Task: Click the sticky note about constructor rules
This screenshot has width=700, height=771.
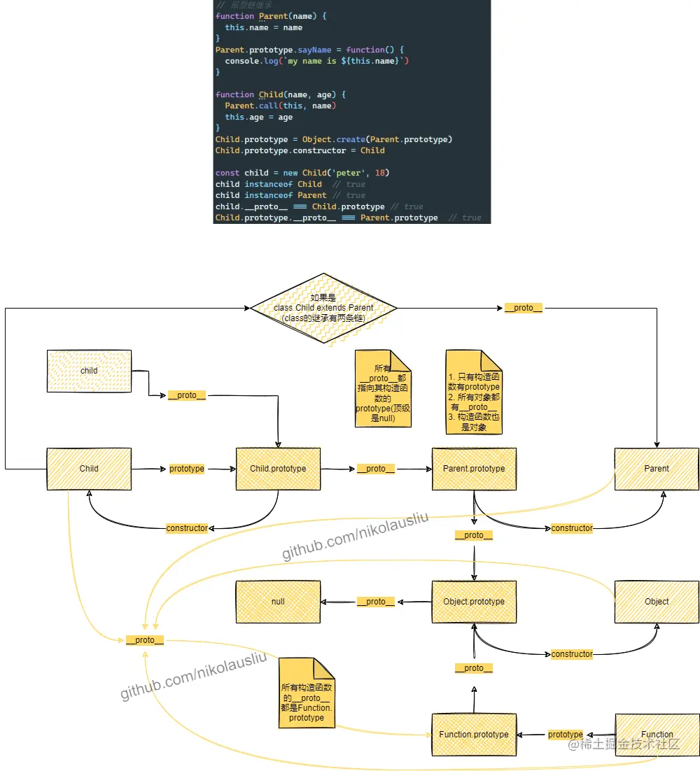Action: point(474,392)
